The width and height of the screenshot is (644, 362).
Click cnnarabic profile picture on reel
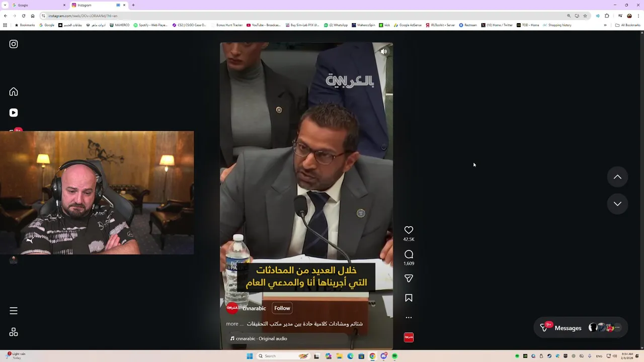pyautogui.click(x=232, y=308)
